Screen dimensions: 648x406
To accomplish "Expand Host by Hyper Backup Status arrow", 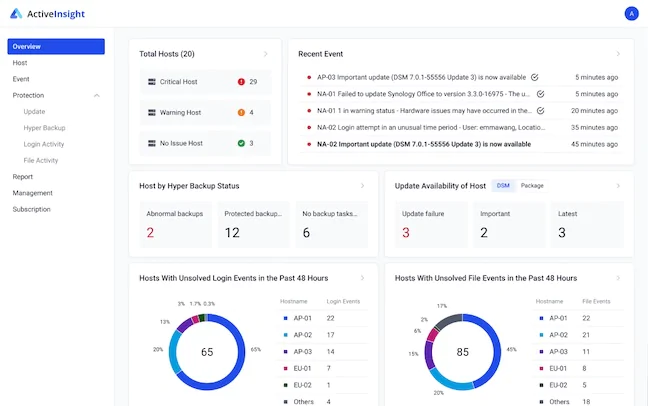I will 362,186.
